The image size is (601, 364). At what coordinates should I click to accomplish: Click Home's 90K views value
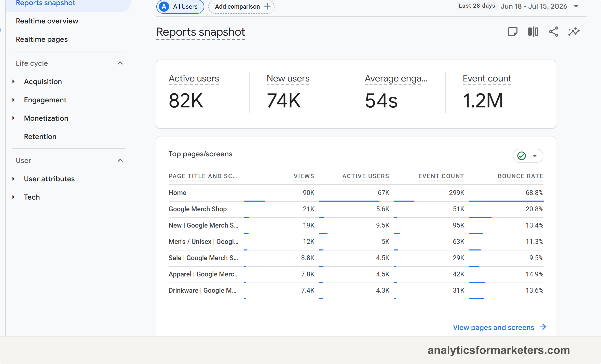[x=309, y=193]
